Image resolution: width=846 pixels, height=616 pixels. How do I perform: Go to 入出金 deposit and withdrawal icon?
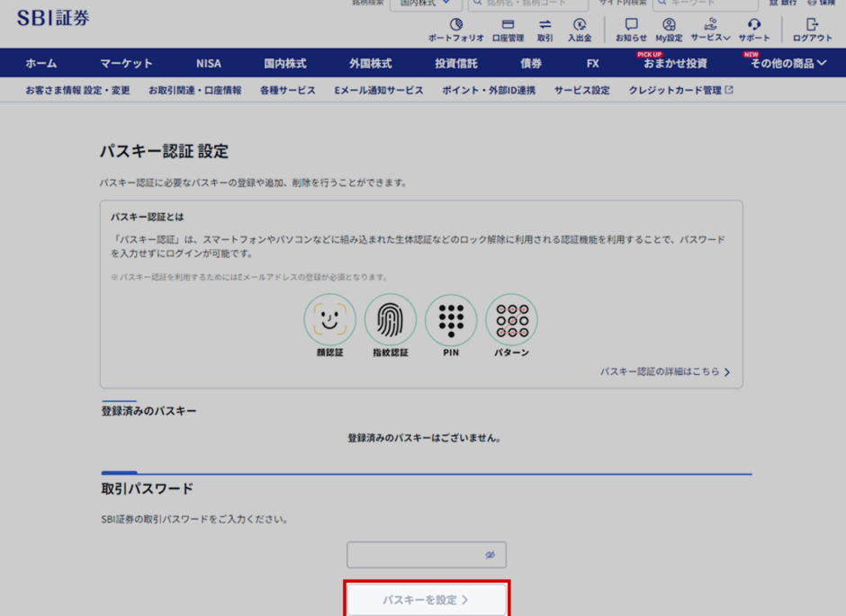[x=580, y=30]
